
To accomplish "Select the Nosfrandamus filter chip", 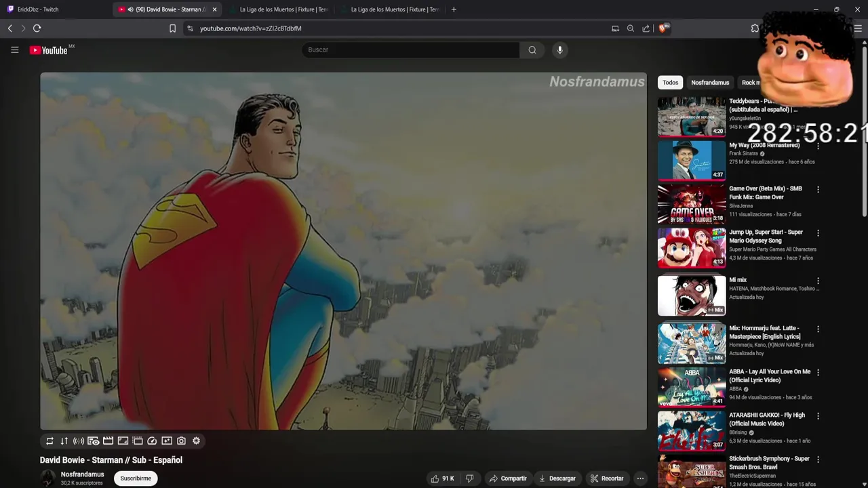I will (x=710, y=83).
